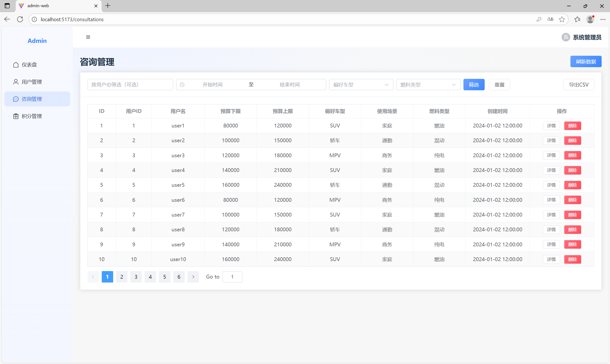Refresh the browser page
The image size is (610, 364).
click(20, 19)
